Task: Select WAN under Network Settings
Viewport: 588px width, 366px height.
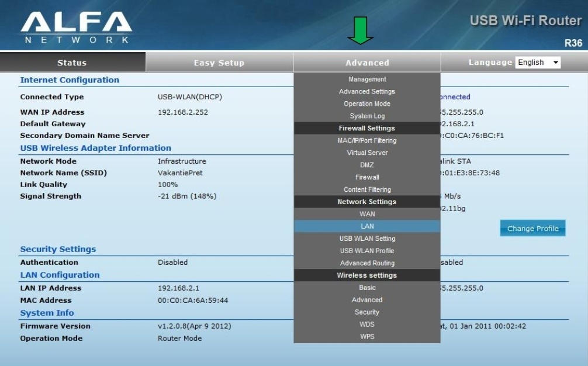Action: coord(367,214)
